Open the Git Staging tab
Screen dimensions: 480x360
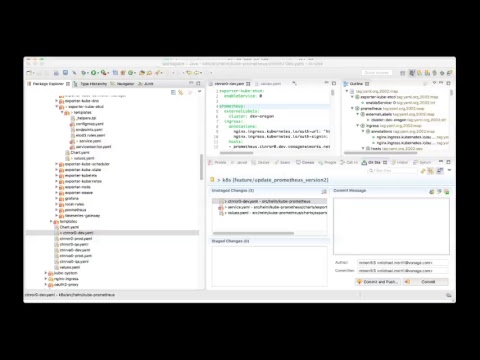pos(374,162)
